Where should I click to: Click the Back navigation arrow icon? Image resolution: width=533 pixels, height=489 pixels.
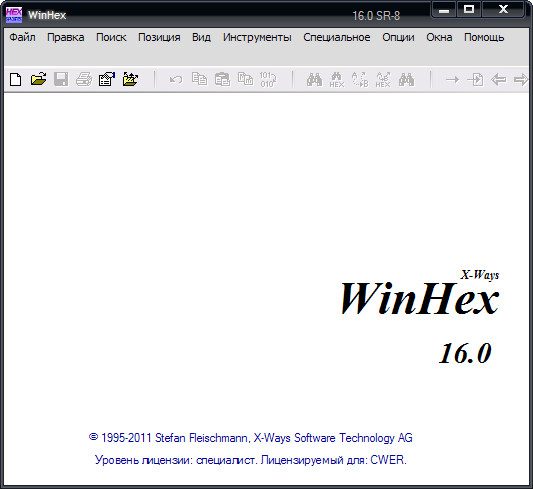pos(498,80)
